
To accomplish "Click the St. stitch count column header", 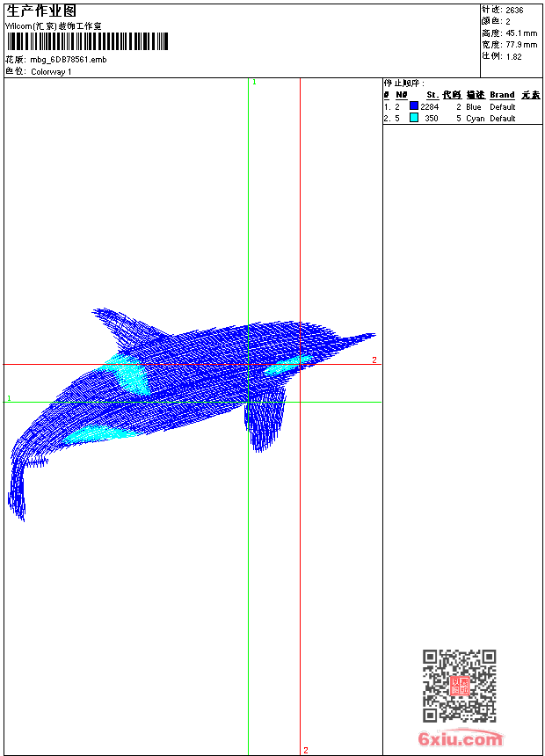I will (x=432, y=95).
